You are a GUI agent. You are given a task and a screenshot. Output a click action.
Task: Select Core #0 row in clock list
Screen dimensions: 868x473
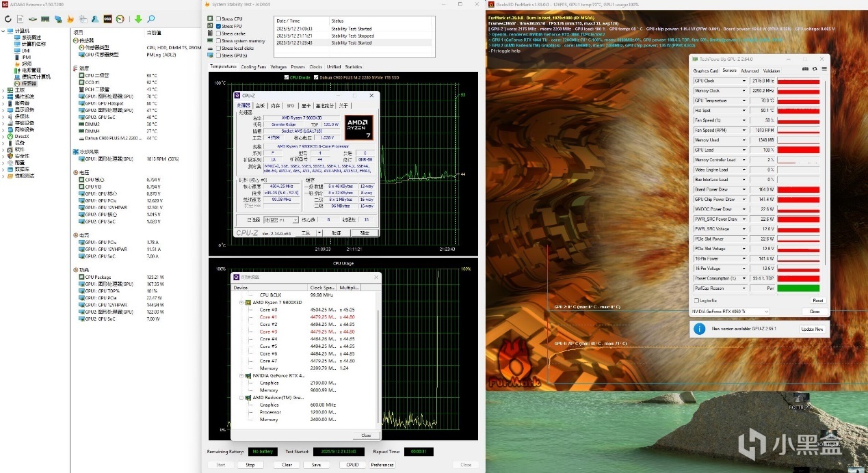click(268, 310)
